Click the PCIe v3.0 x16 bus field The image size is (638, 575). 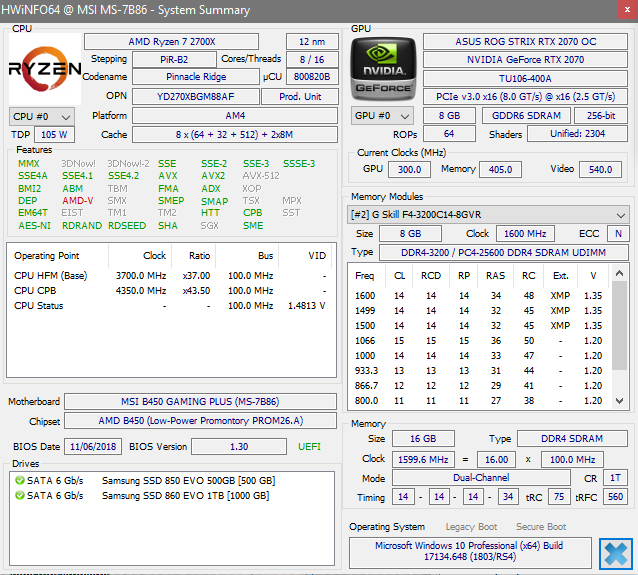pyautogui.click(x=525, y=96)
